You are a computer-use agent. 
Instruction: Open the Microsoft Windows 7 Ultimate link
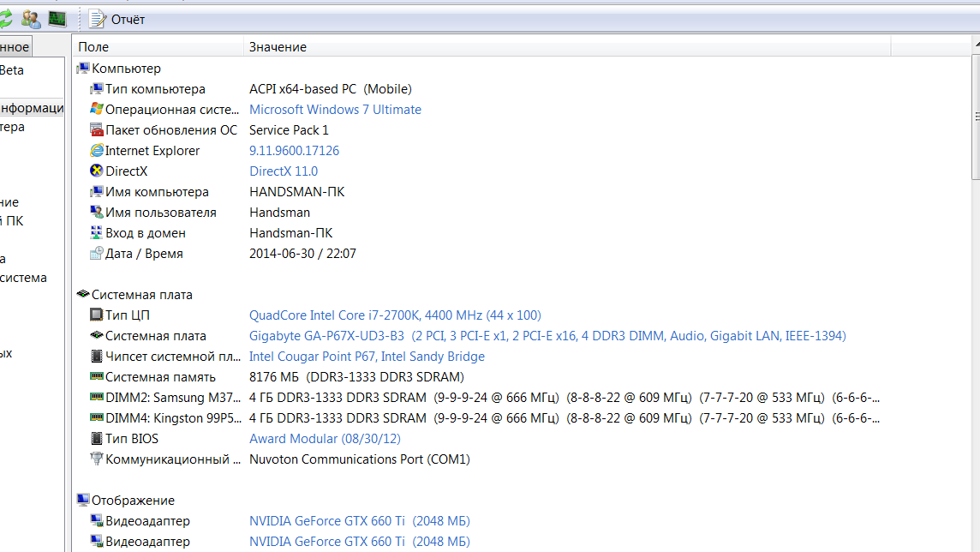pyautogui.click(x=335, y=110)
